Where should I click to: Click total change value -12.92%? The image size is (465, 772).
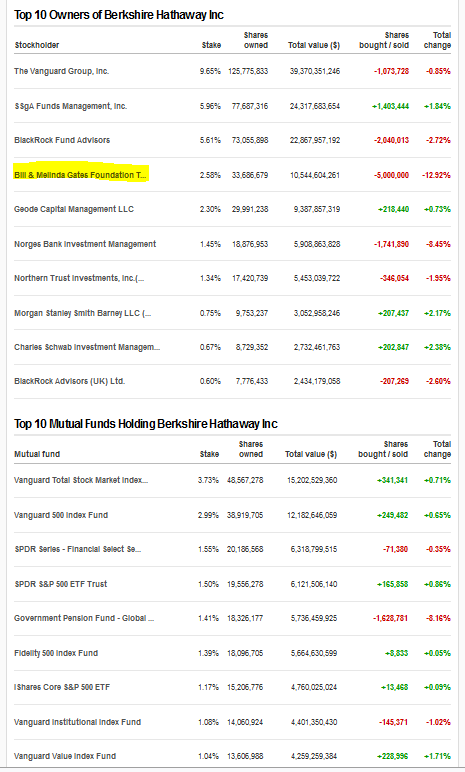pyautogui.click(x=436, y=175)
